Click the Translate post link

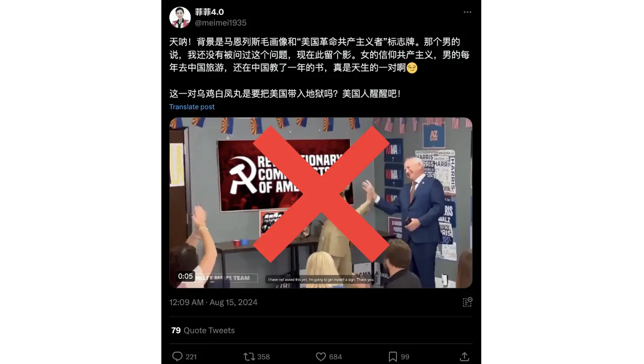(x=192, y=107)
